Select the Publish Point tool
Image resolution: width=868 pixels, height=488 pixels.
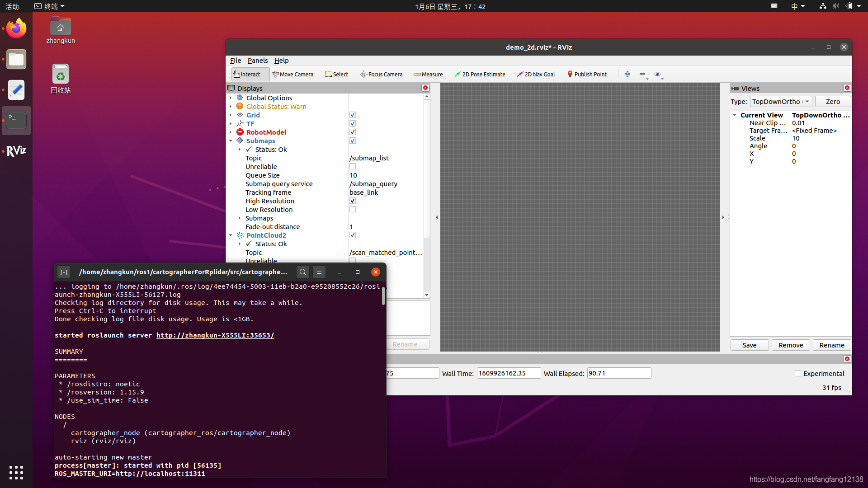click(x=587, y=74)
